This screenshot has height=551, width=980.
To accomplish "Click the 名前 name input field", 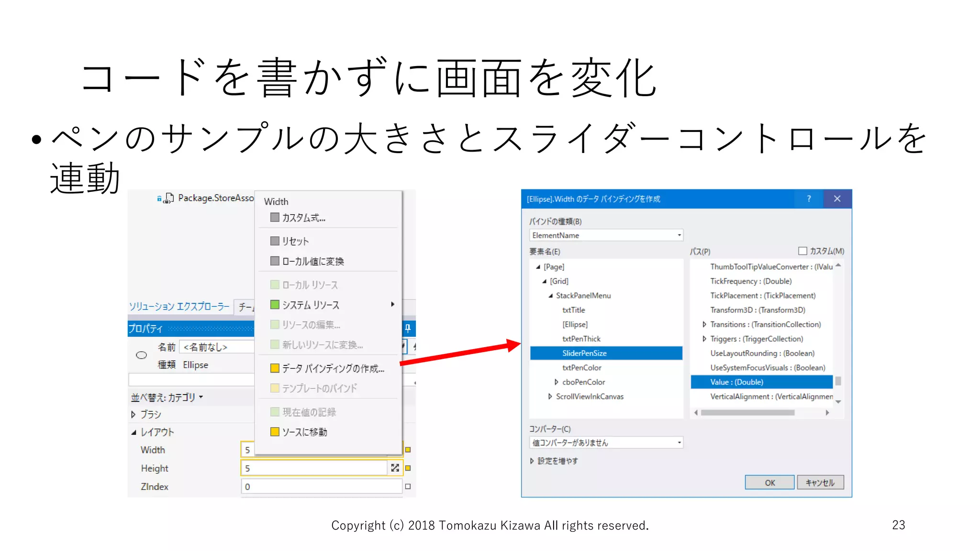I will tap(217, 347).
